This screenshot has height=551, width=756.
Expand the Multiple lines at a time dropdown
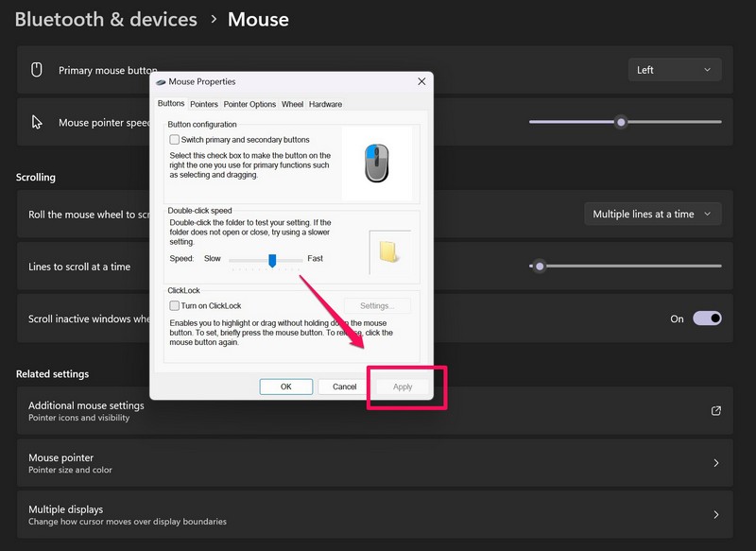point(652,215)
